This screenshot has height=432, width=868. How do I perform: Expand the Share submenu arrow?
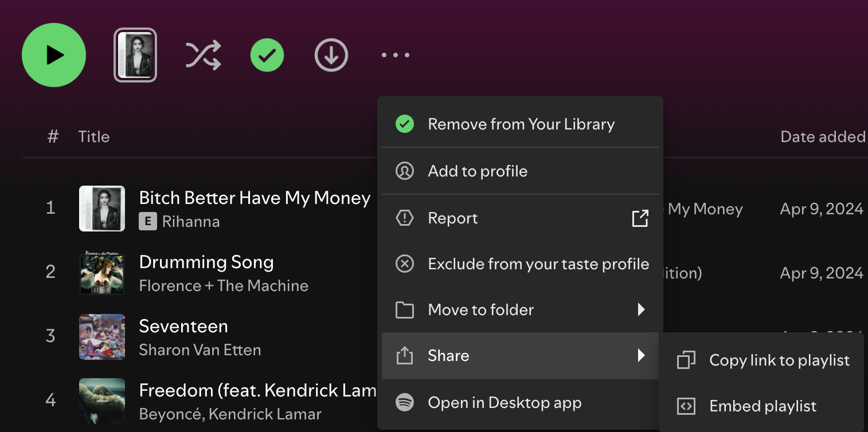(642, 356)
